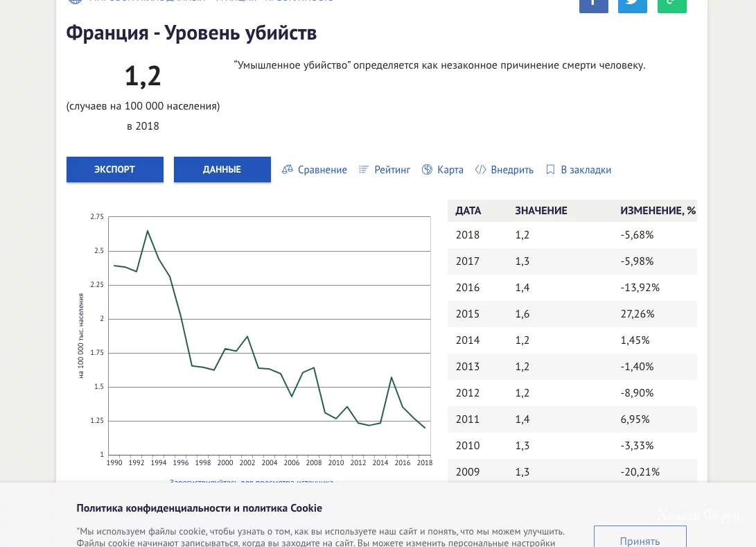The image size is (756, 547).
Task: Click the bookmark icon beside В закладки
Action: point(550,169)
